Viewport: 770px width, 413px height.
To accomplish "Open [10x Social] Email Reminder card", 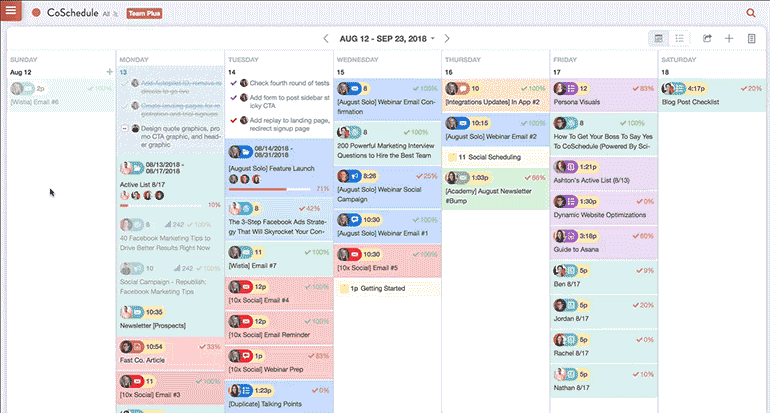I will [279, 328].
